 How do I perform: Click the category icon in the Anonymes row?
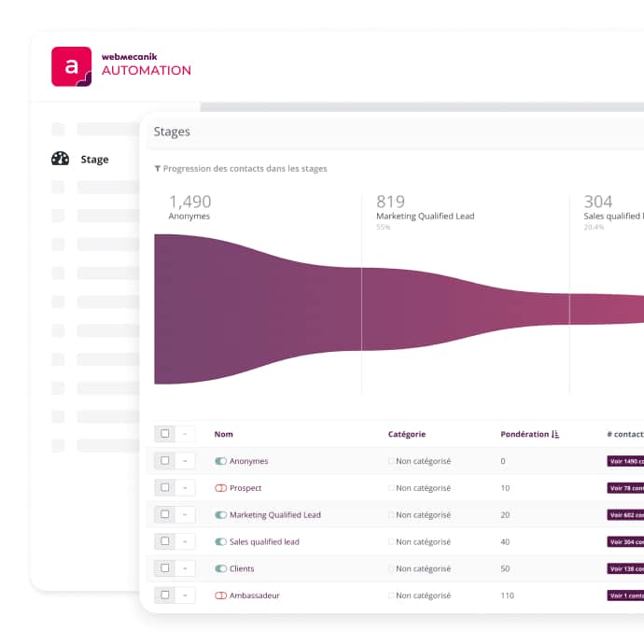(391, 461)
